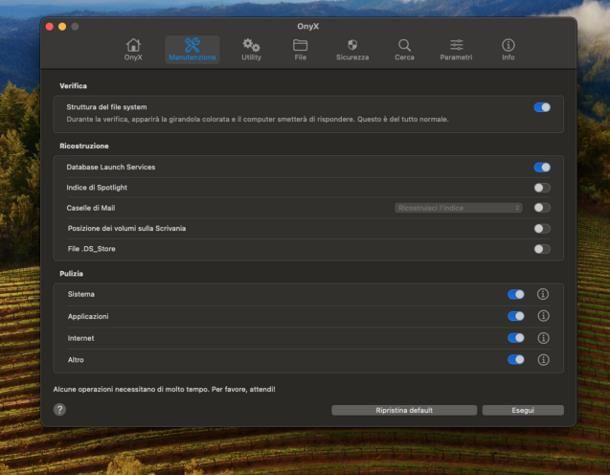Open the Caselle di Mail rebuild dropdown
Viewport: 610px width, 475px height.
pos(458,208)
